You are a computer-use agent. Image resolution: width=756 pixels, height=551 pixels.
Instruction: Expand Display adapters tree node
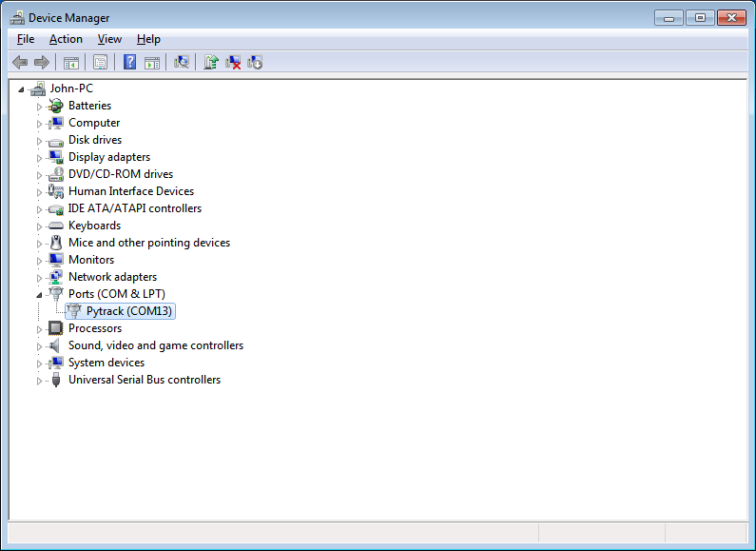[x=40, y=158]
